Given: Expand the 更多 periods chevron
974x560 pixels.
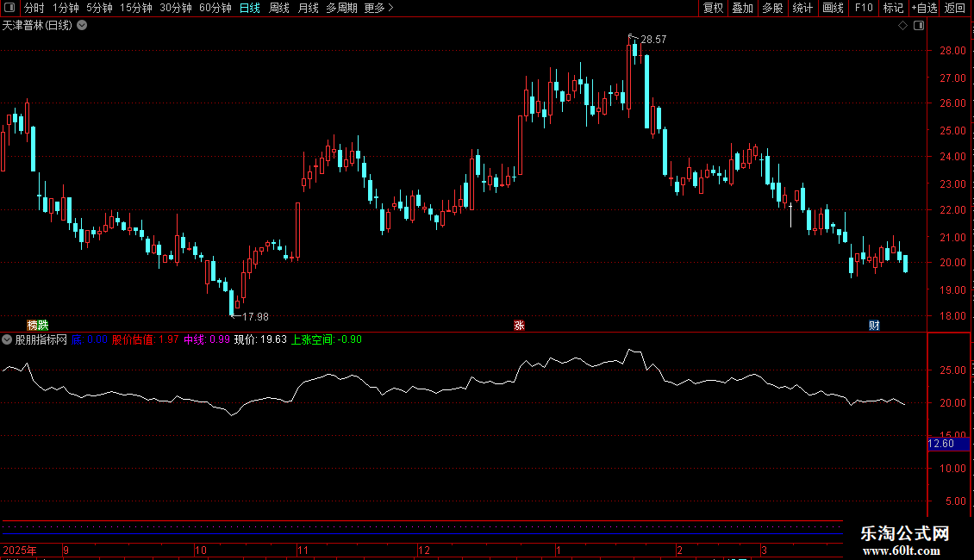Looking at the screenshot, I should (x=390, y=8).
